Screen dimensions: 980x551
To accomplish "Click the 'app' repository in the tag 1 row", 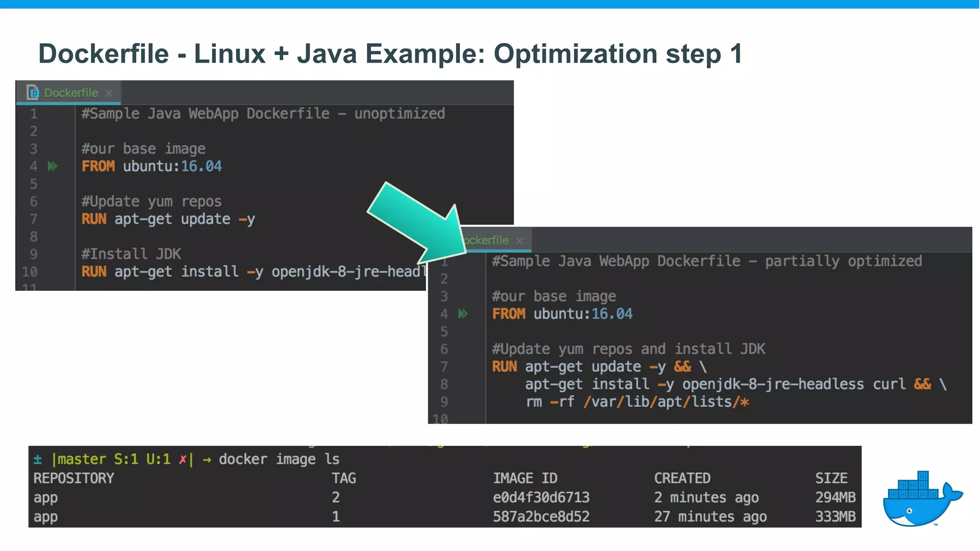I will (x=45, y=518).
